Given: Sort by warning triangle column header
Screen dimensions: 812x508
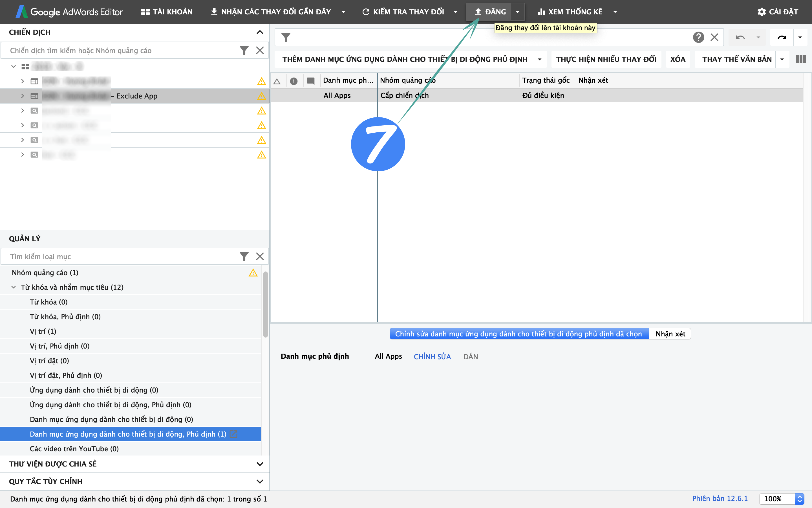Looking at the screenshot, I should click(277, 81).
